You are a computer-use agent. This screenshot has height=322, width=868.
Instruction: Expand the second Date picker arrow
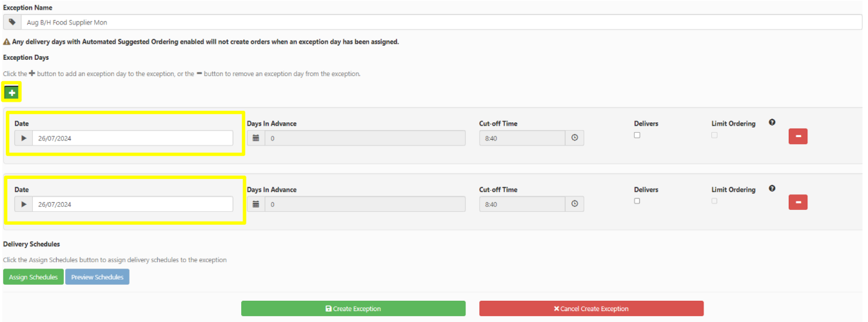tap(24, 204)
